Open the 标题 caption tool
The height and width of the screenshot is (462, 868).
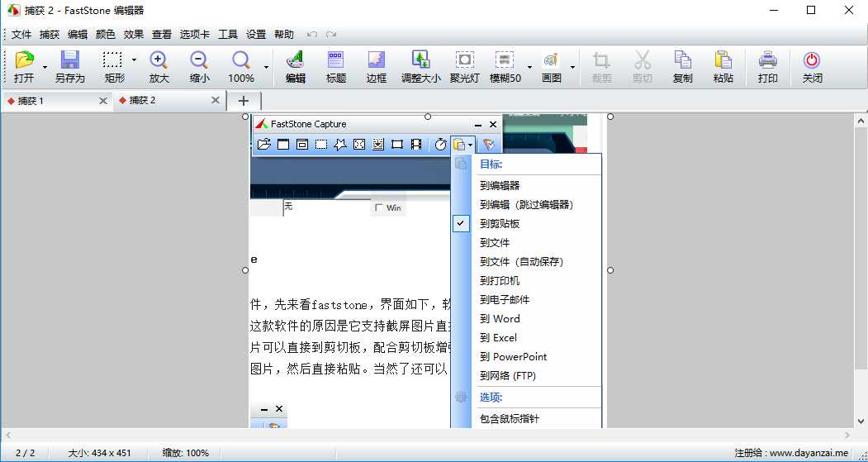pyautogui.click(x=336, y=66)
